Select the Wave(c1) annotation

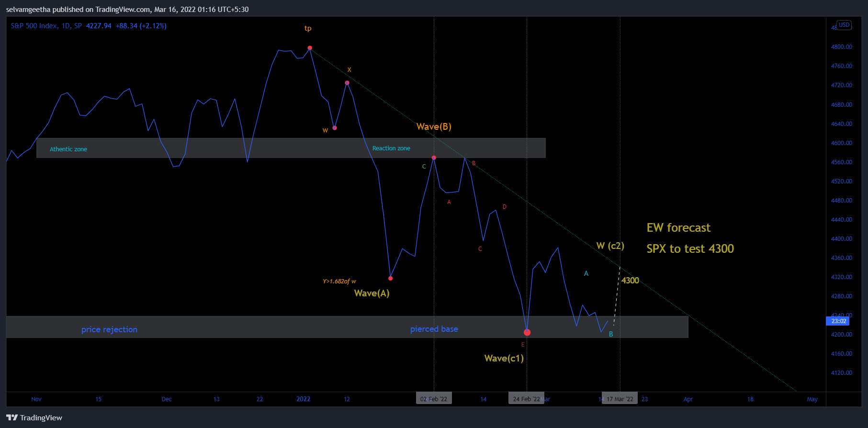[504, 358]
